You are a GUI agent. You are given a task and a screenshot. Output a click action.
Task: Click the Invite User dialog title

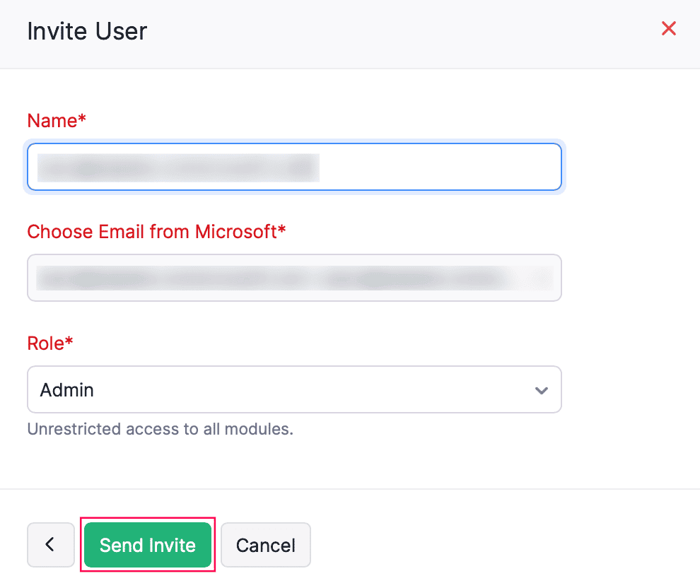click(86, 31)
